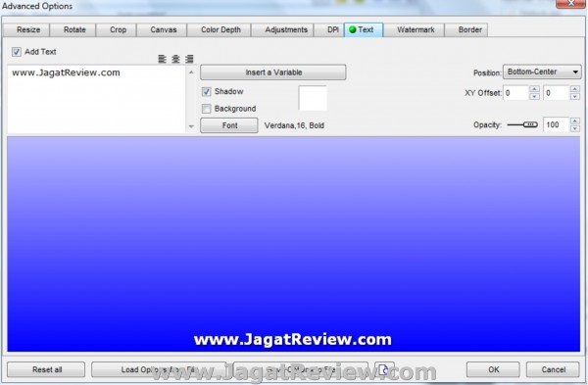The width and height of the screenshot is (588, 385).
Task: Open the Position dropdown
Action: point(542,72)
